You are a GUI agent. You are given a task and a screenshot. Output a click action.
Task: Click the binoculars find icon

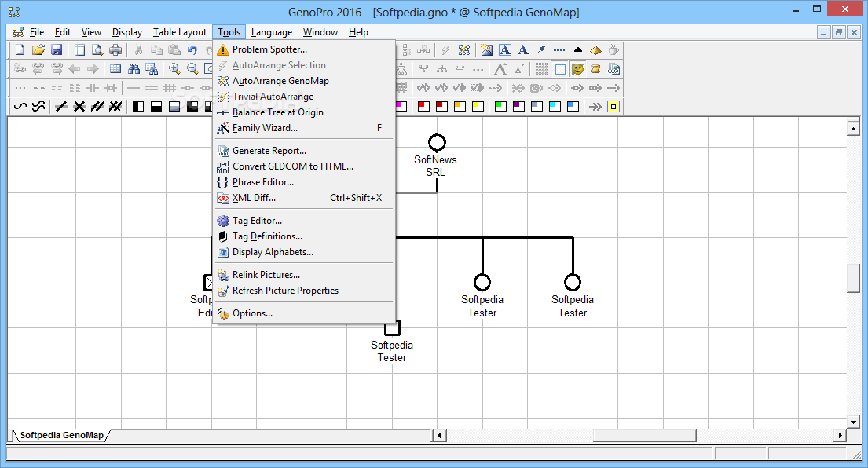pyautogui.click(x=134, y=68)
